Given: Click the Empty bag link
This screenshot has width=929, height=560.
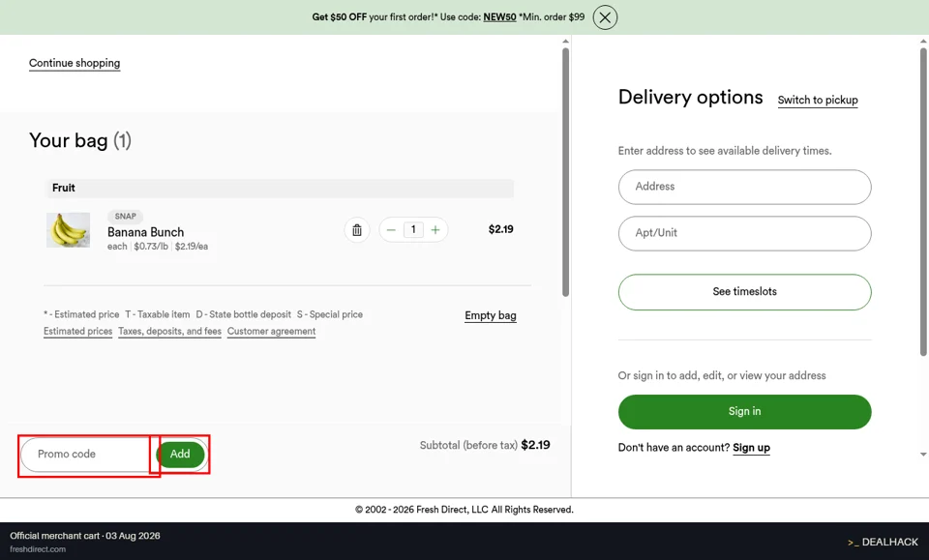Looking at the screenshot, I should (491, 315).
